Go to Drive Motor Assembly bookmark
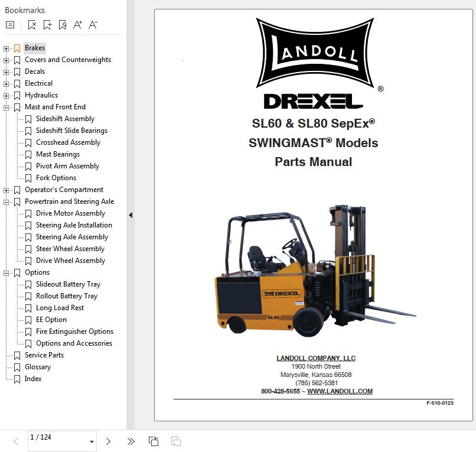476x452 pixels. pyautogui.click(x=70, y=213)
